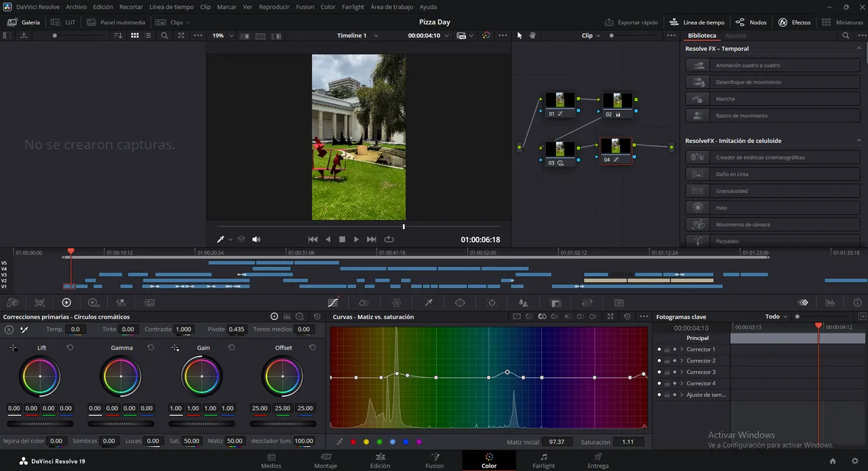Image resolution: width=868 pixels, height=471 pixels.
Task: Start playback with the play button
Action: click(356, 239)
